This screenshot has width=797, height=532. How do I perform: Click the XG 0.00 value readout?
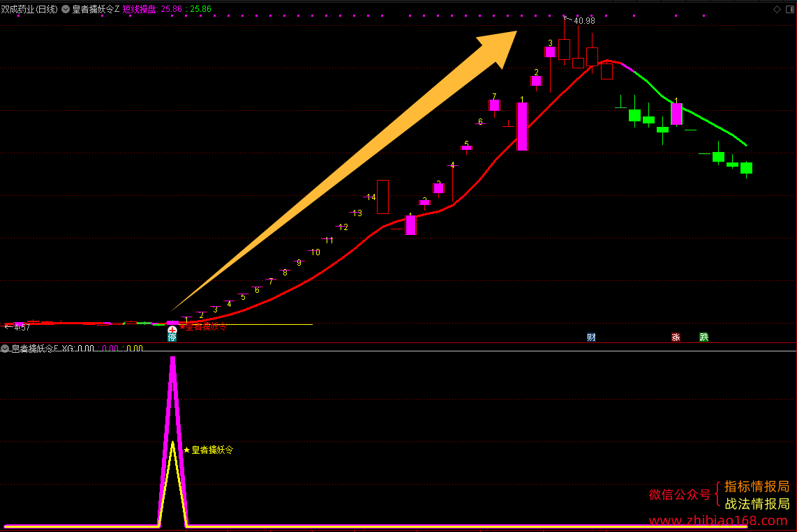click(77, 348)
